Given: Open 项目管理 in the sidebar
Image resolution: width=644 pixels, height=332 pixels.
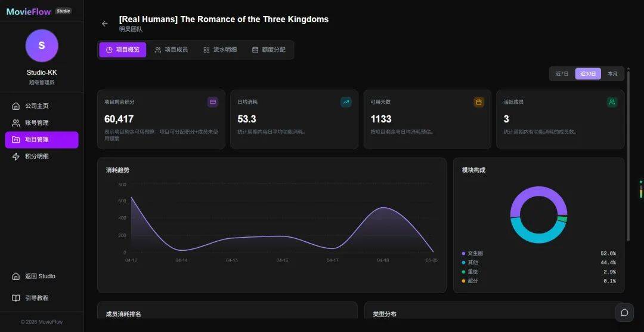Looking at the screenshot, I should click(42, 140).
